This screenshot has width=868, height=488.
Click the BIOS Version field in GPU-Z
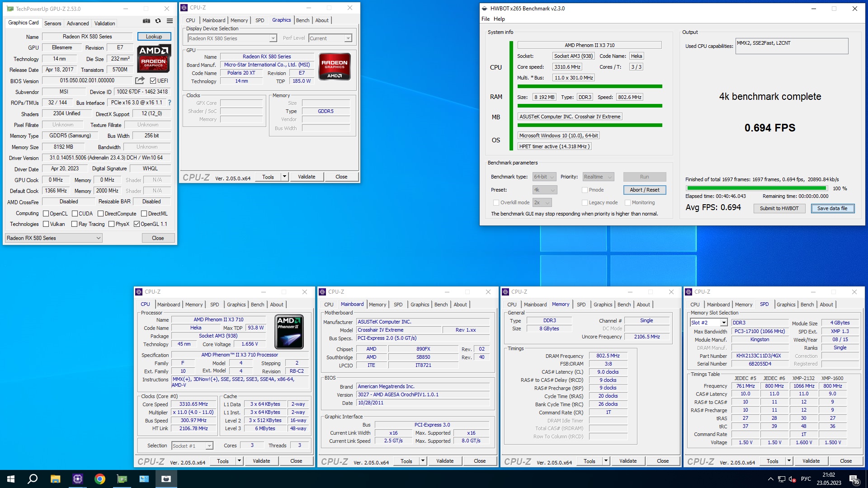87,81
